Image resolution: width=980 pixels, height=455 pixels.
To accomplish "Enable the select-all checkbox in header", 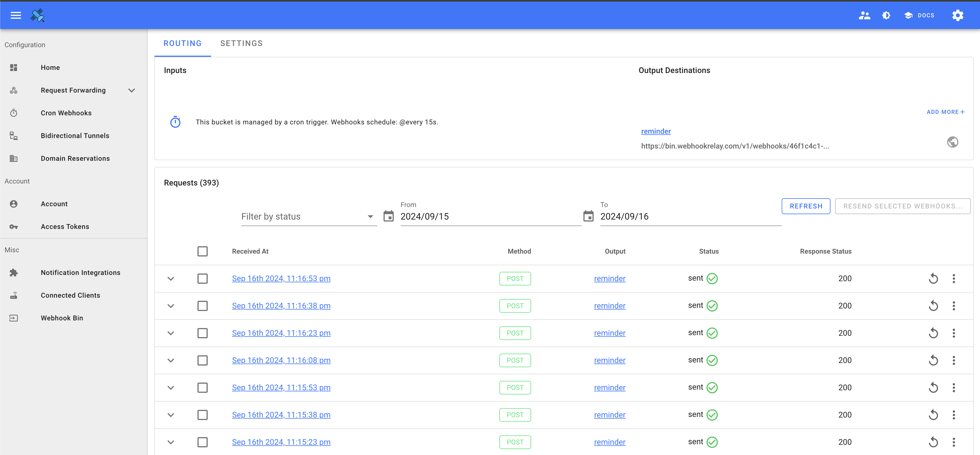I will coord(203,251).
